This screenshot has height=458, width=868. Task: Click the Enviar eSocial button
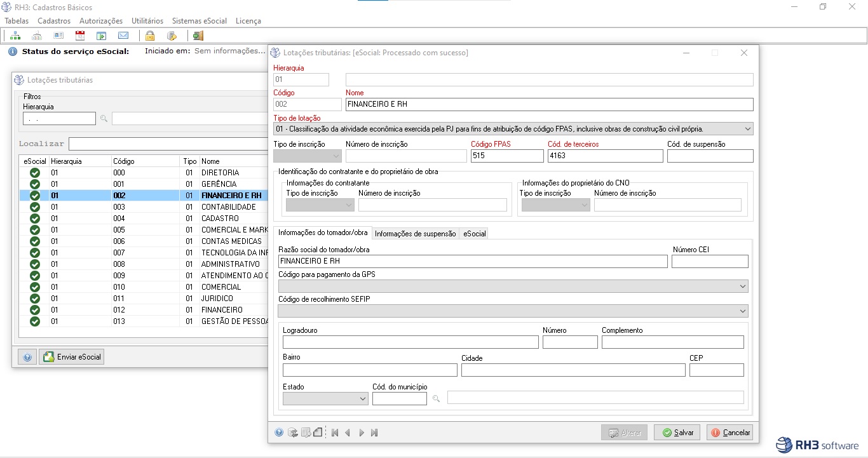(x=72, y=357)
